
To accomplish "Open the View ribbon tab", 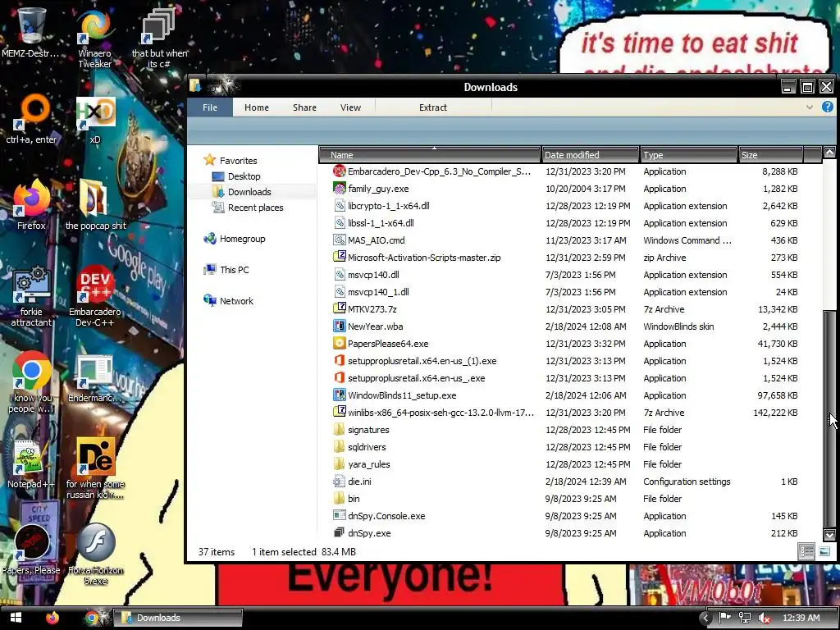I will (x=350, y=107).
